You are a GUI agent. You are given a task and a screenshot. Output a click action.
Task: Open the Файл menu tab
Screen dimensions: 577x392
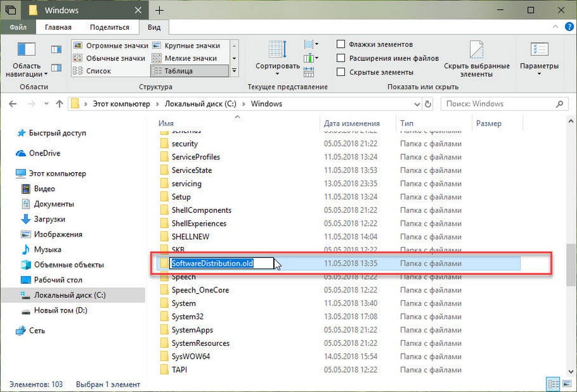tap(18, 27)
